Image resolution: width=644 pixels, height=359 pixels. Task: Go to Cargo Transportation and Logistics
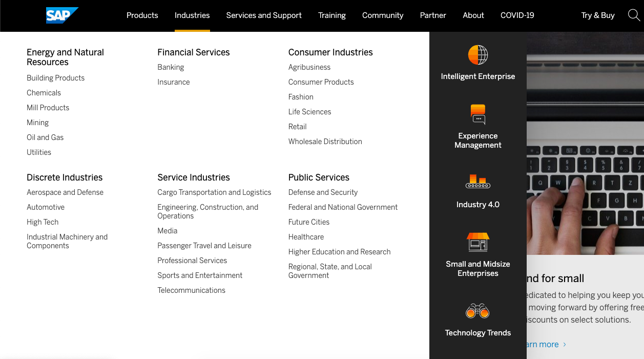(214, 192)
